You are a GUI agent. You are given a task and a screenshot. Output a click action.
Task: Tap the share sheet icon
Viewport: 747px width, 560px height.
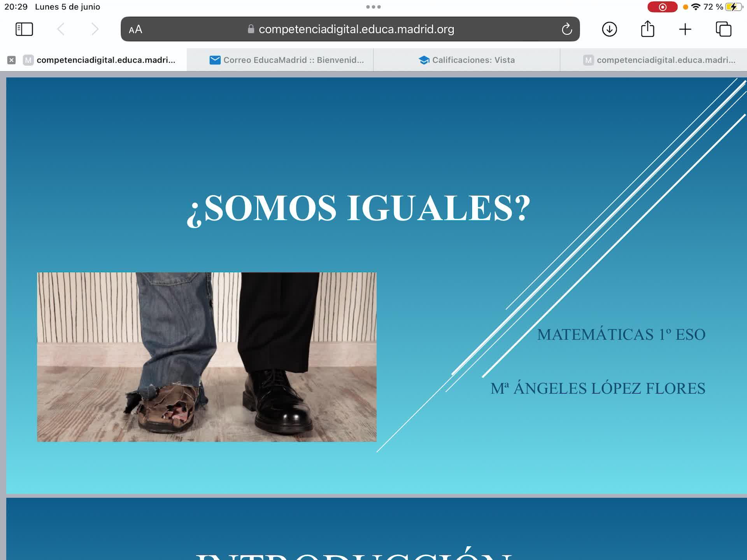point(647,29)
